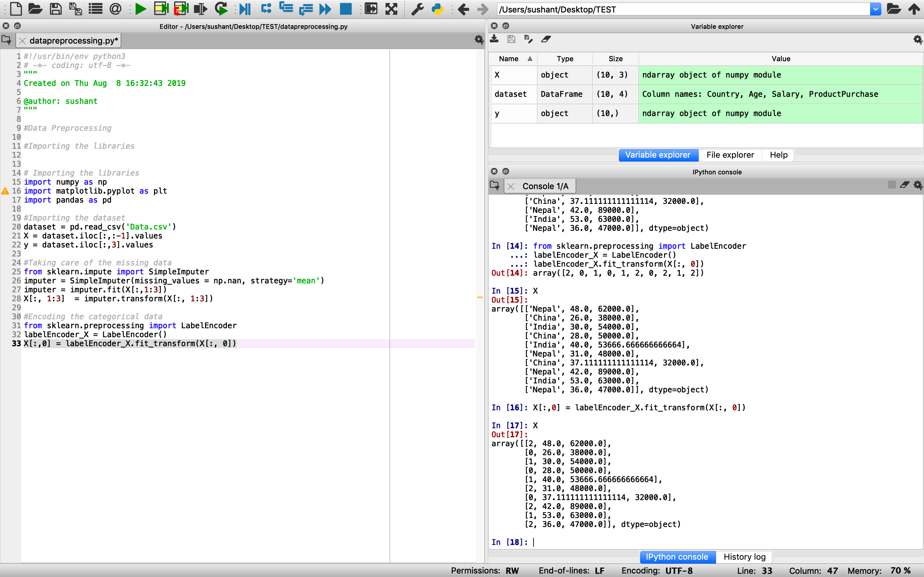Switch to the File explorer tab
The image size is (924, 577).
coord(730,155)
